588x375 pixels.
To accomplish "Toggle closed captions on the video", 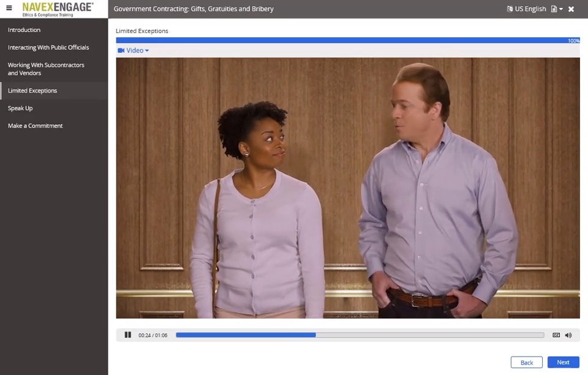I will [x=556, y=335].
